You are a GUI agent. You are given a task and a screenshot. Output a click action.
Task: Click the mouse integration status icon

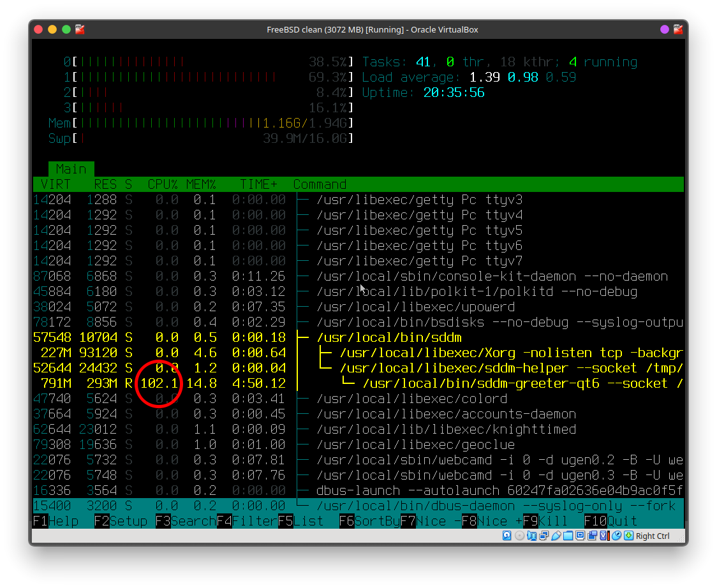click(617, 536)
